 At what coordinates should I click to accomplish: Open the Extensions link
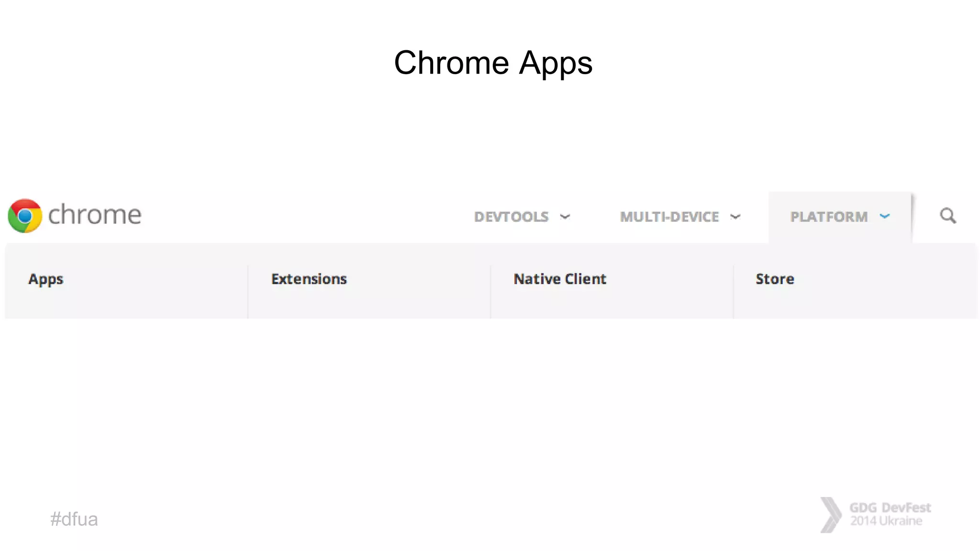coord(309,279)
